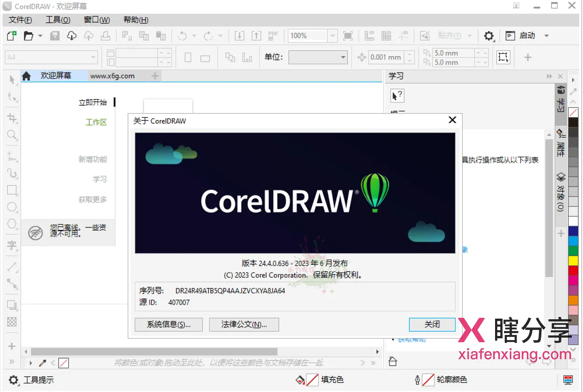Viewport: 583px width, 392px height.
Task: Click the nudge distance 0.001 mm field
Action: pyautogui.click(x=386, y=57)
